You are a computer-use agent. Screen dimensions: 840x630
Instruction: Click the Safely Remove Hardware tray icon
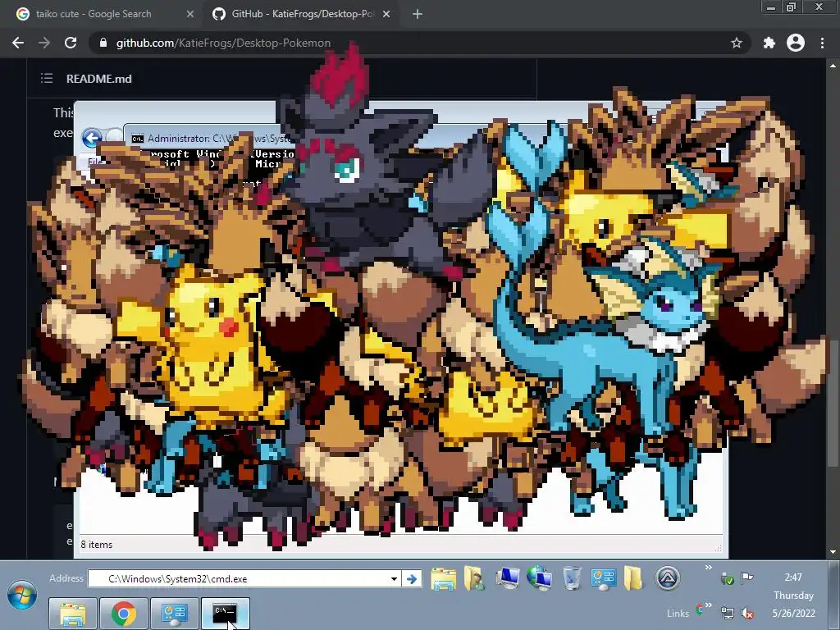(727, 578)
